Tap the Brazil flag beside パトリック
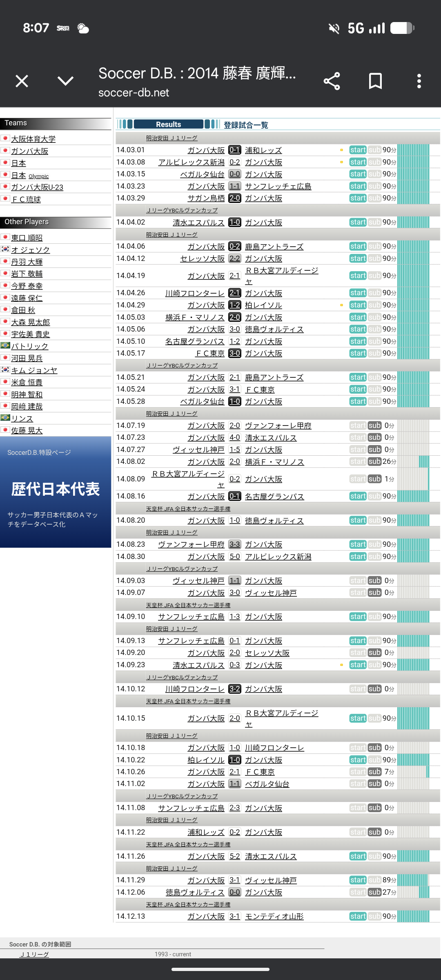Image resolution: width=441 pixels, height=980 pixels. click(5, 346)
